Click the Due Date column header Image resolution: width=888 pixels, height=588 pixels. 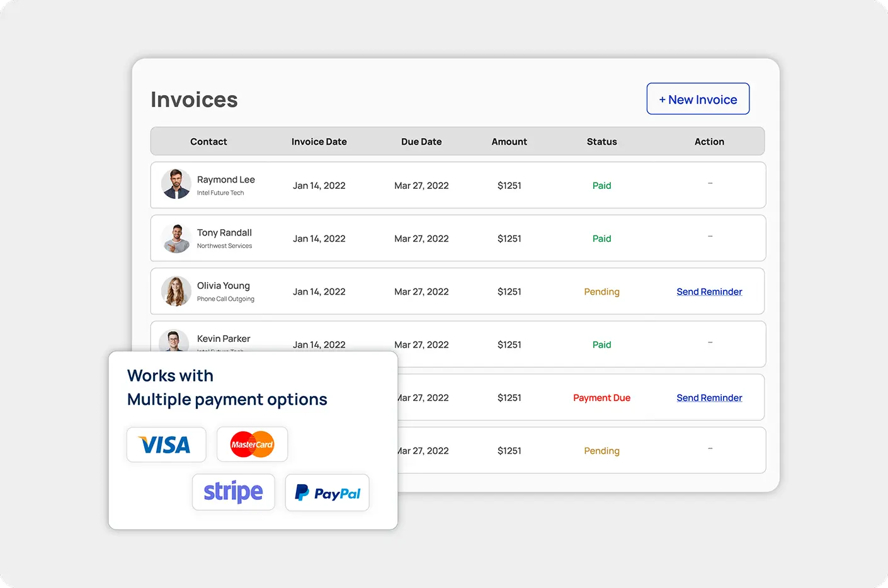pos(421,141)
